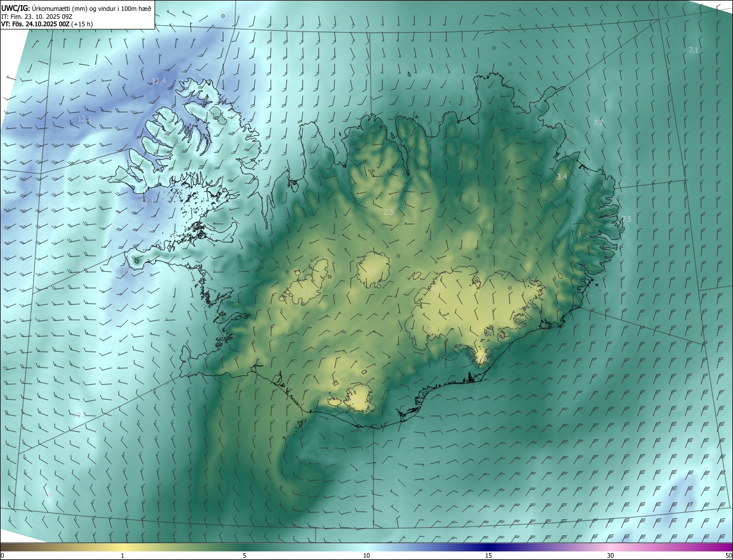This screenshot has height=560, width=733.
Task: Click the 5 tick on the colour scale
Action: [x=245, y=555]
